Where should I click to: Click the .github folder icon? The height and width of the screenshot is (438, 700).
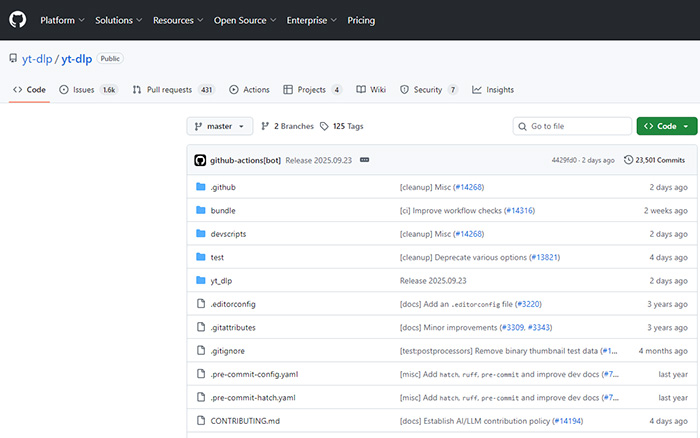coord(200,187)
